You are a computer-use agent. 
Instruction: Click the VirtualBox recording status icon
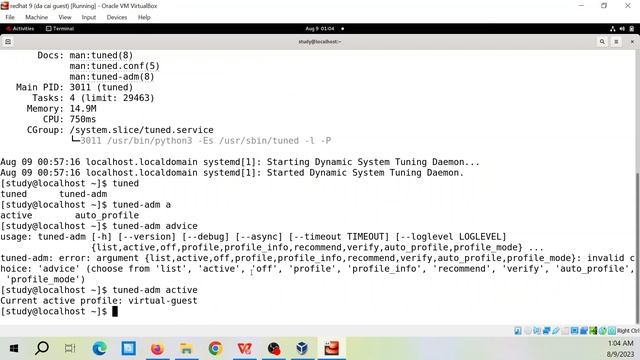pos(584,331)
